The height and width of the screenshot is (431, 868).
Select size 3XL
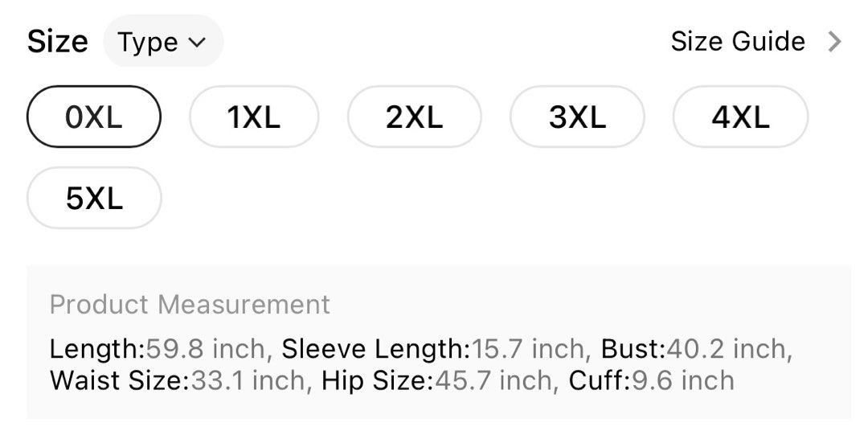(x=577, y=117)
